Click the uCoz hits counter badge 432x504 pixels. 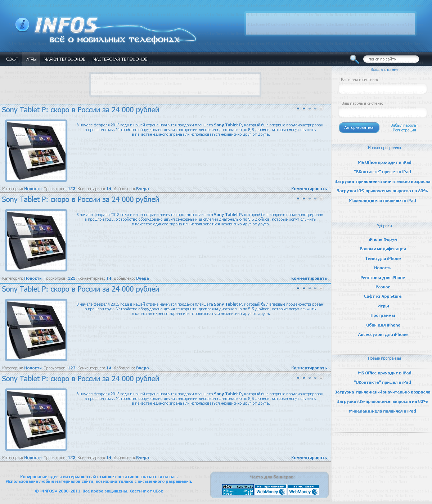click(x=238, y=490)
